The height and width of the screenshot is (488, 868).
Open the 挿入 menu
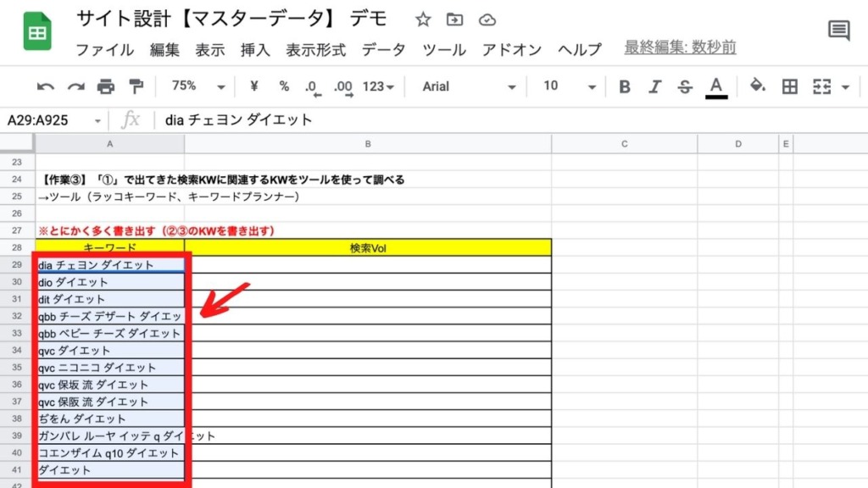[x=255, y=50]
